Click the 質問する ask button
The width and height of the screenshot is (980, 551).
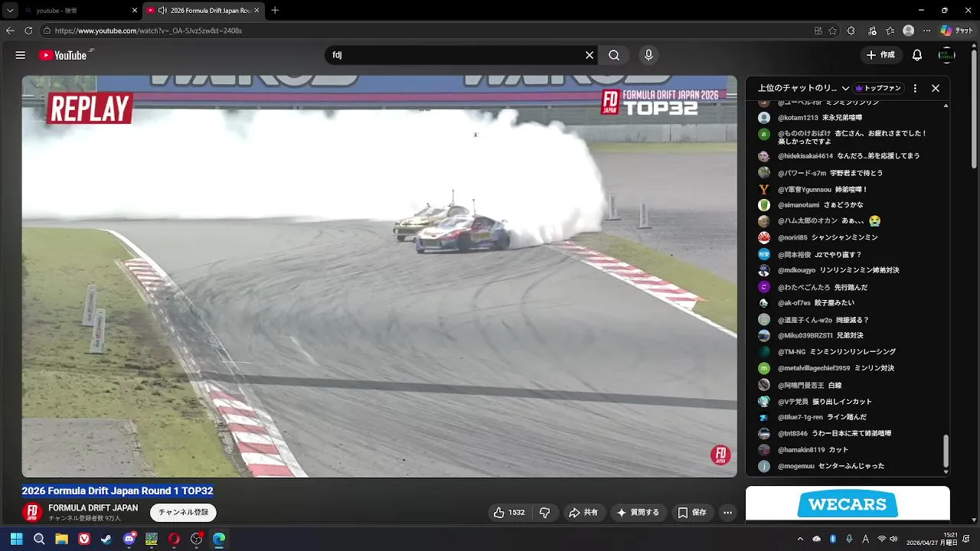pyautogui.click(x=638, y=512)
